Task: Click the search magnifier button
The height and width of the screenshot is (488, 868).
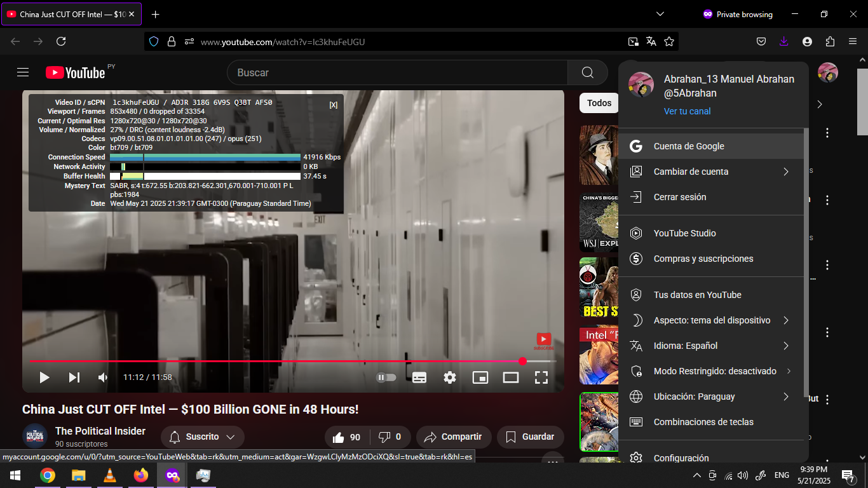Action: (588, 72)
